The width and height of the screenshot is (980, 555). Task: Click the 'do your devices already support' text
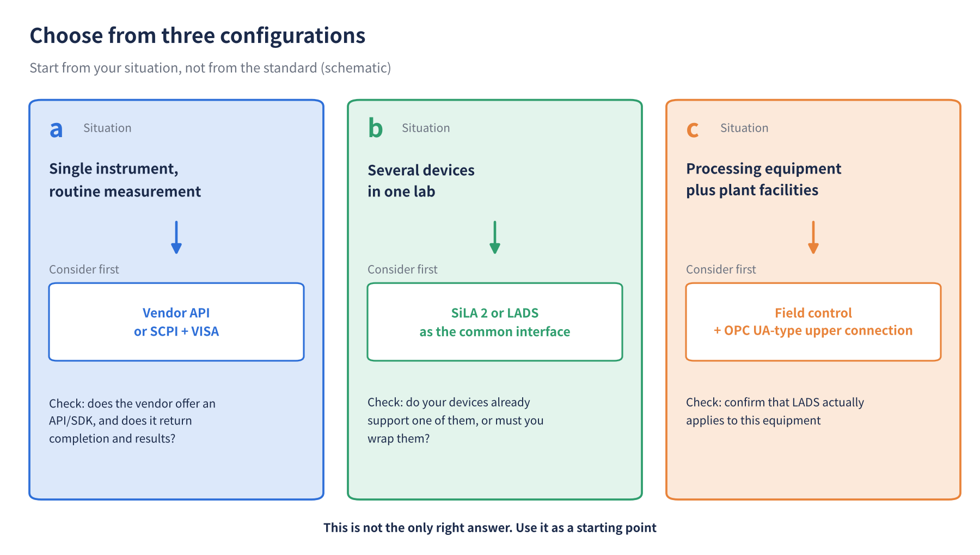[455, 420]
